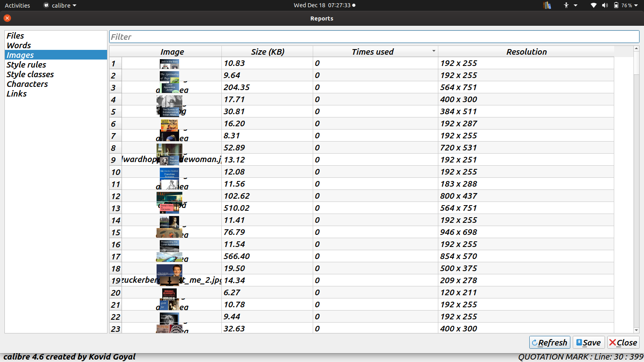Open the Links report
This screenshot has width=644, height=362.
click(56, 94)
